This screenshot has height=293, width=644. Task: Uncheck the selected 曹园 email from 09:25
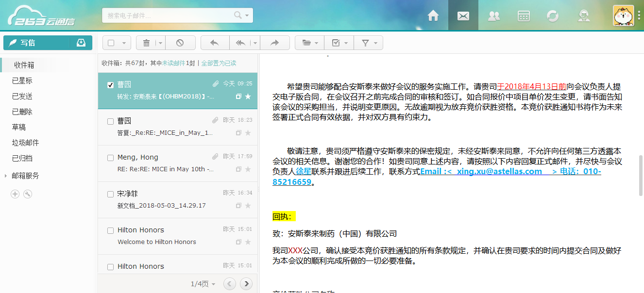coord(110,85)
